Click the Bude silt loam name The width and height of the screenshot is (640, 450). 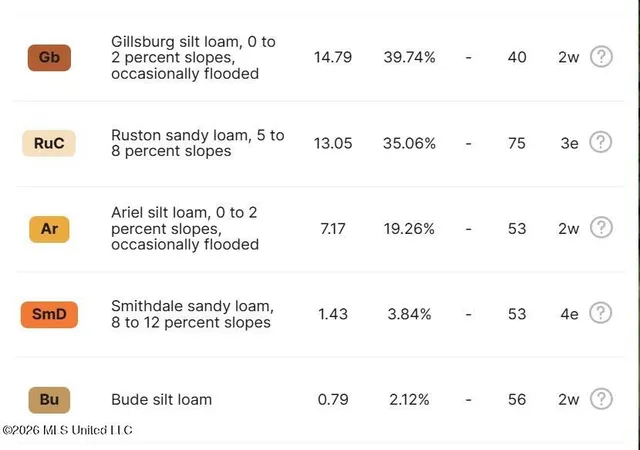(x=162, y=399)
